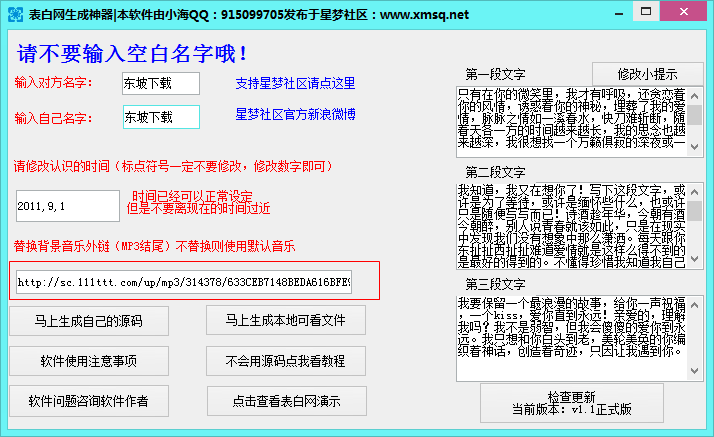Viewport: 714px width, 437px height.
Task: Click scroll-down arrow of 第一段文字 box
Action: [694, 147]
